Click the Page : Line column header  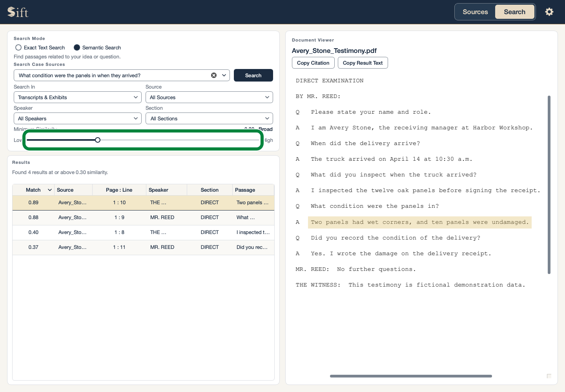coord(119,190)
